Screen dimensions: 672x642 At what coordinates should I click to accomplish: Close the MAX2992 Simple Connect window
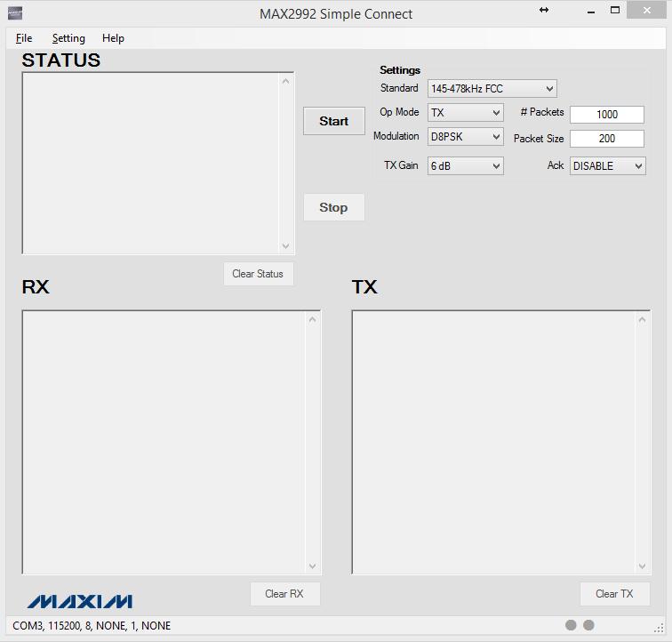point(647,11)
